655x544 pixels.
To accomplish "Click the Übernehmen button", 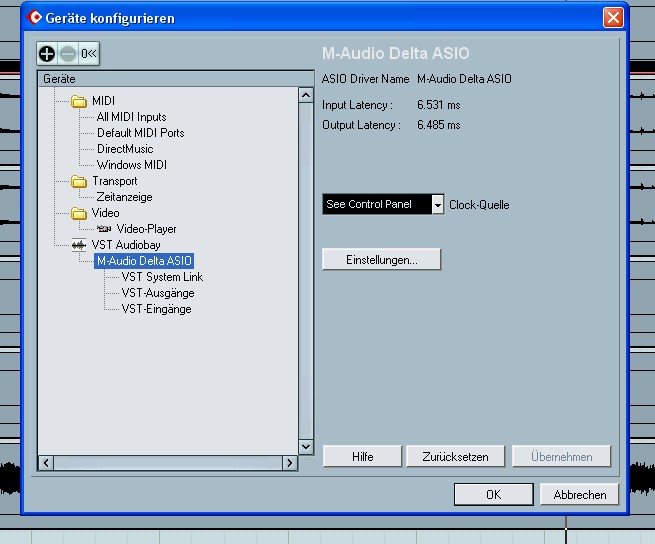I will point(561,457).
